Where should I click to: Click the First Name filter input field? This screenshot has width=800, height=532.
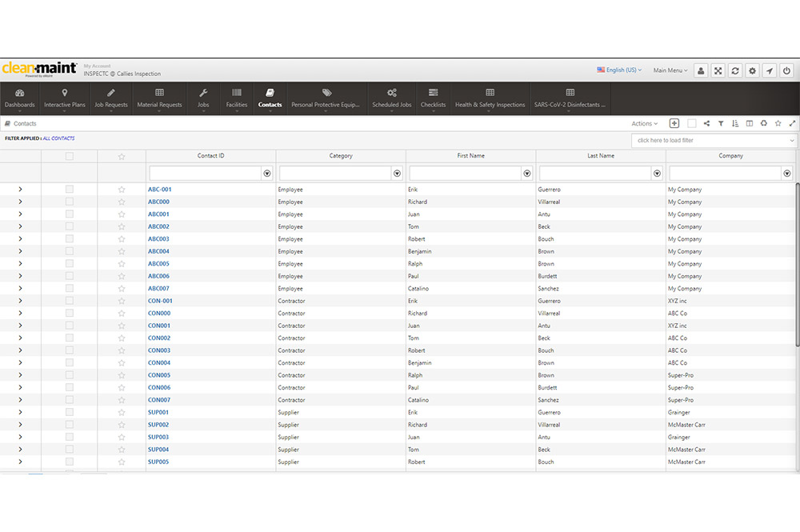466,174
